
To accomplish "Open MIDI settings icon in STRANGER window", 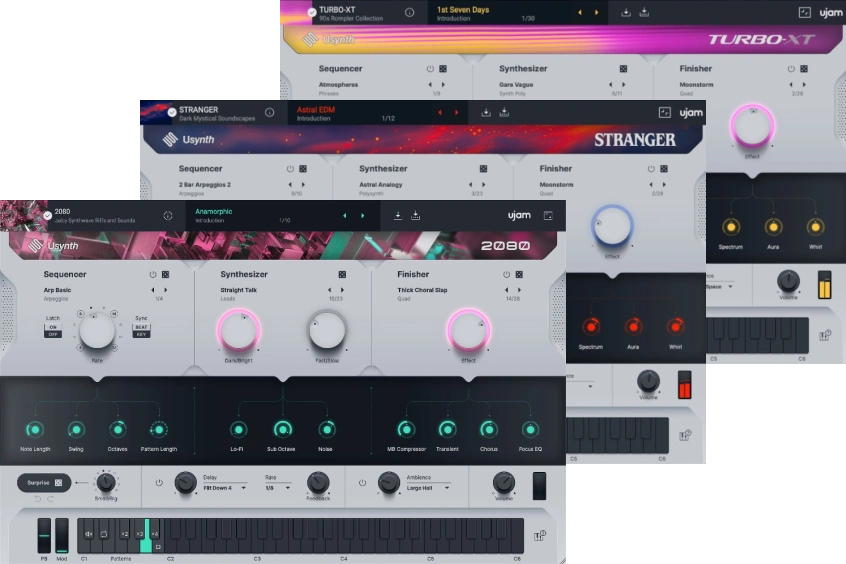I will [x=685, y=436].
